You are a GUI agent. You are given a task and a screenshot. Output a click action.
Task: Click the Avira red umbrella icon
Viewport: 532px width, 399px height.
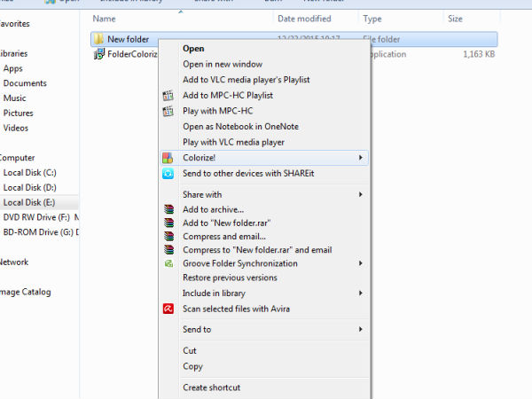[x=168, y=309]
